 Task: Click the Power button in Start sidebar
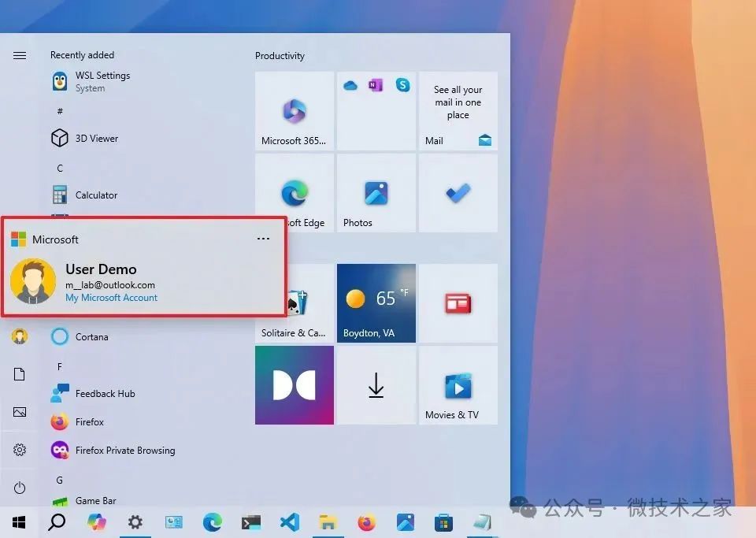[20, 488]
